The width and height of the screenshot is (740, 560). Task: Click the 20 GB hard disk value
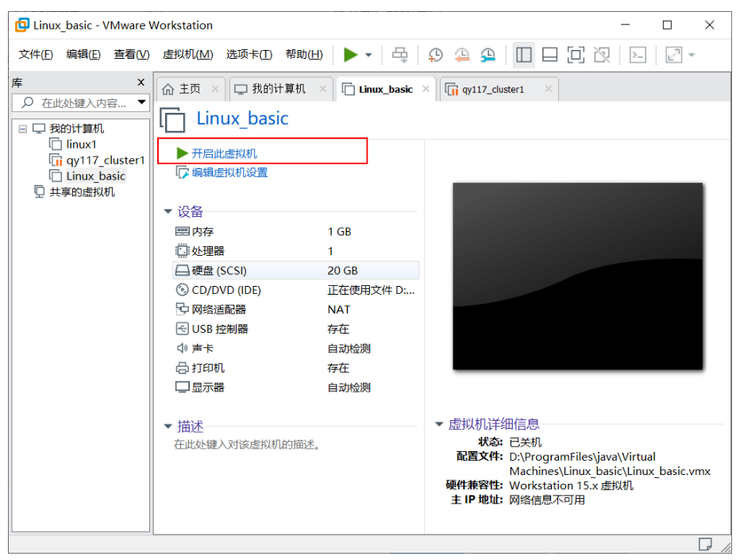[343, 271]
